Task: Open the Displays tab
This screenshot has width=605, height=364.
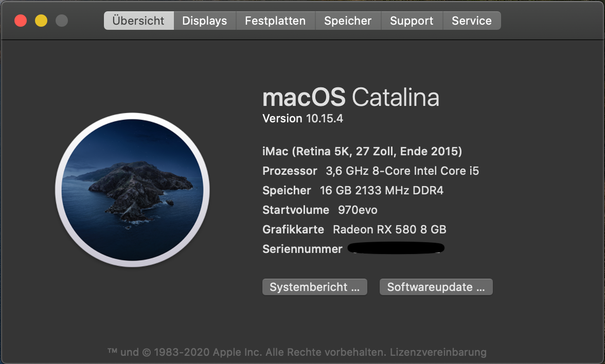Action: point(204,21)
